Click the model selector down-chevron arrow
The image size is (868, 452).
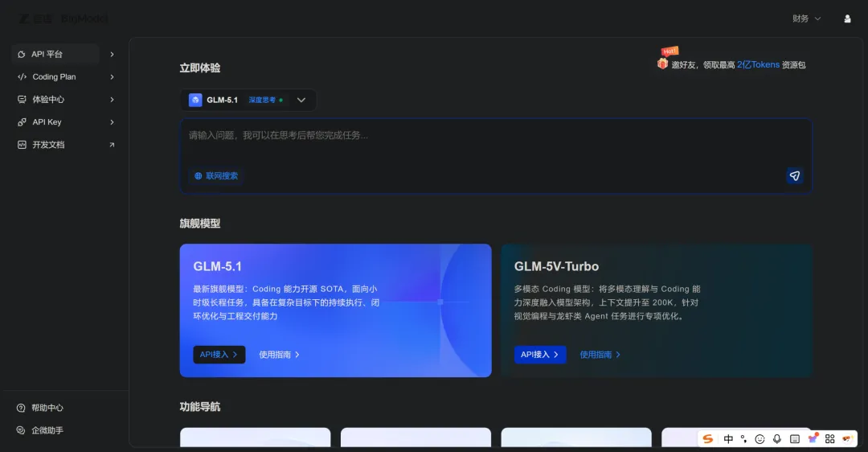coord(301,101)
